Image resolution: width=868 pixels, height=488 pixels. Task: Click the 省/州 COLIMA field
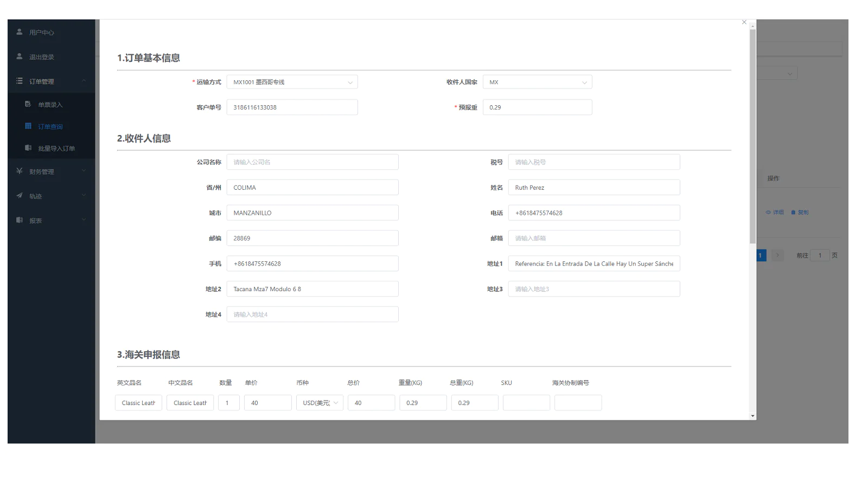312,188
